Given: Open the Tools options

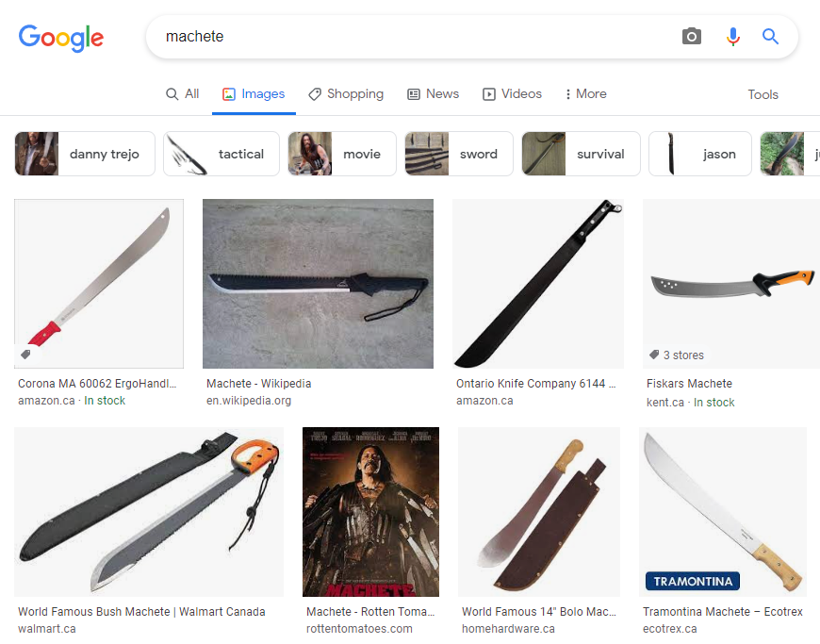Looking at the screenshot, I should [763, 94].
